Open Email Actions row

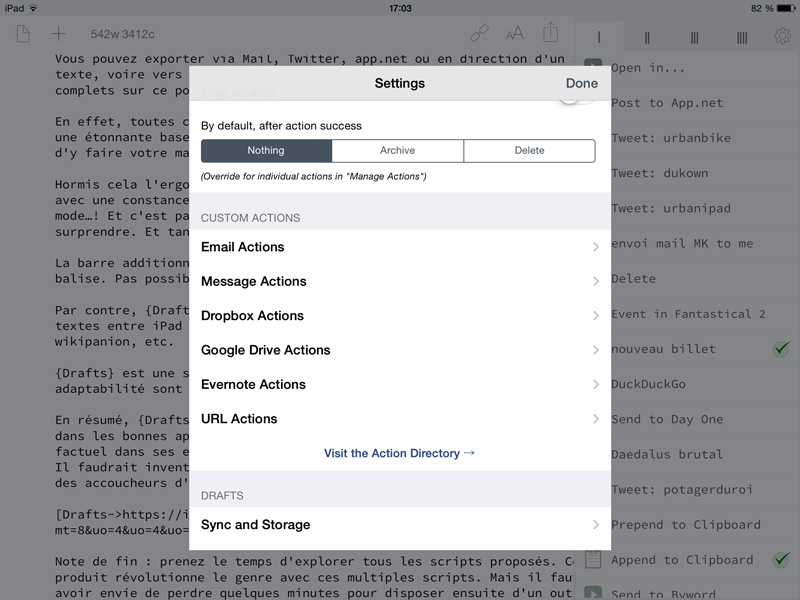399,247
